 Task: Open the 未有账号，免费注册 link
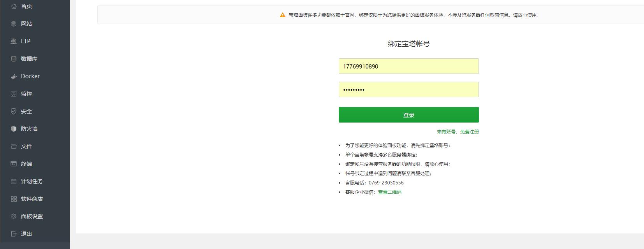(458, 132)
